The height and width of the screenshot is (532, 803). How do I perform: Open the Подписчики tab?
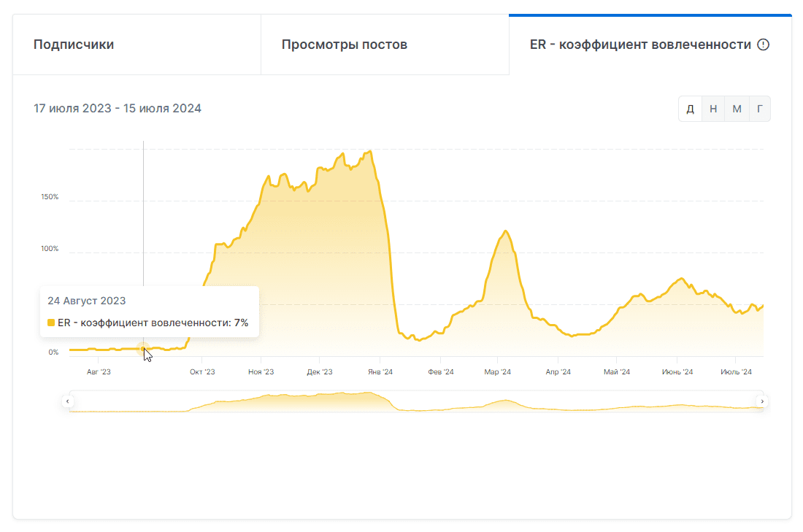(x=74, y=45)
